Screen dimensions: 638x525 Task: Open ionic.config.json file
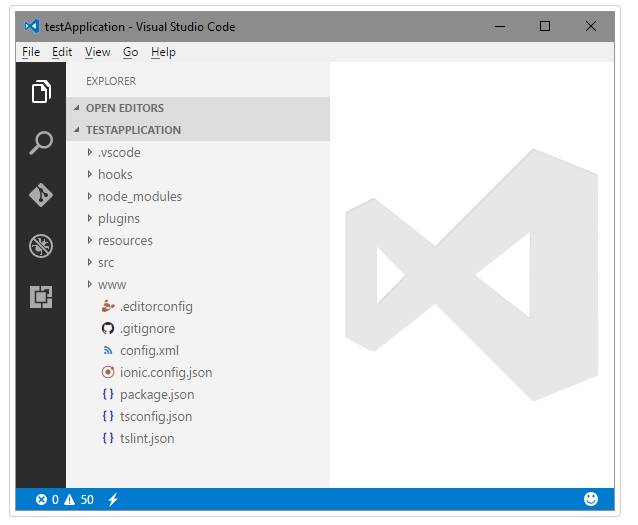coord(166,372)
